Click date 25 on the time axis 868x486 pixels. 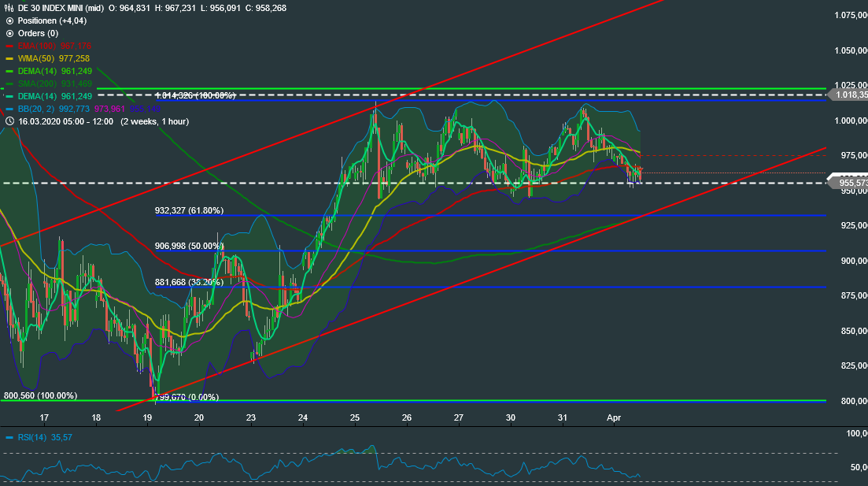click(x=355, y=417)
